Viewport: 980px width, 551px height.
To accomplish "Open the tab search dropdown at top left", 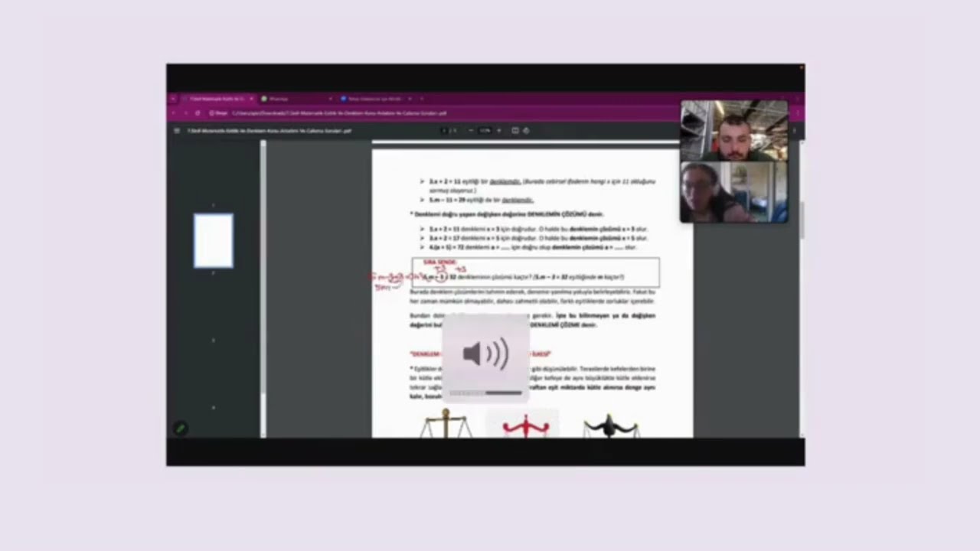I will pyautogui.click(x=173, y=99).
